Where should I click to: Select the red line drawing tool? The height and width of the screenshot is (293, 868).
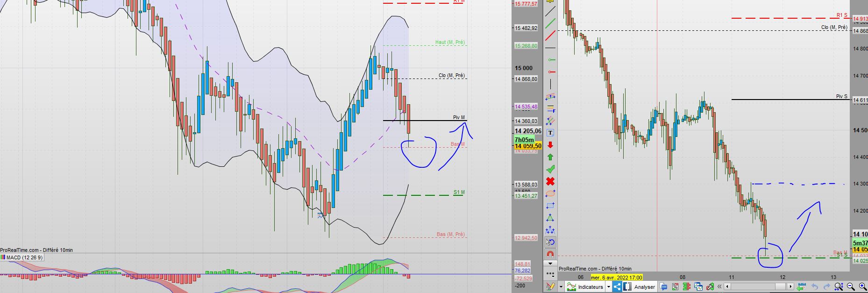pyautogui.click(x=550, y=35)
